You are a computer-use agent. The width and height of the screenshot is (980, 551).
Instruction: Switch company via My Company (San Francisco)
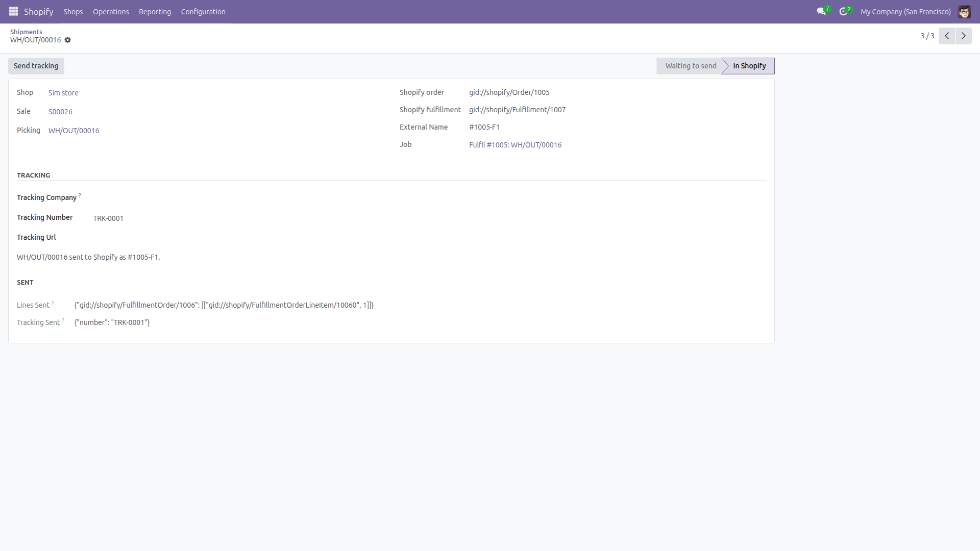pos(905,11)
